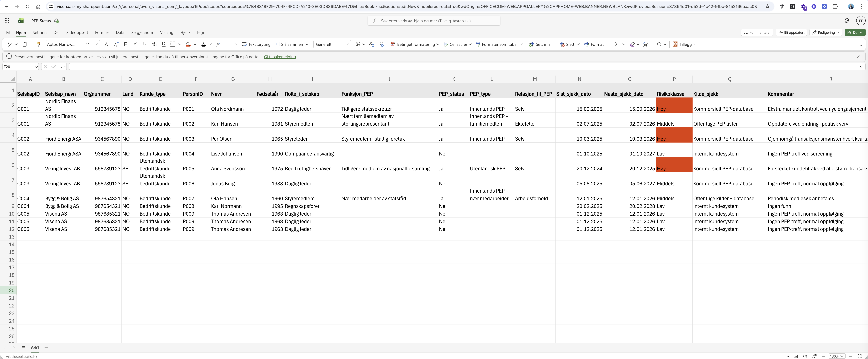Activate the Format Painter brush
The height and width of the screenshot is (359, 868).
coord(38,44)
